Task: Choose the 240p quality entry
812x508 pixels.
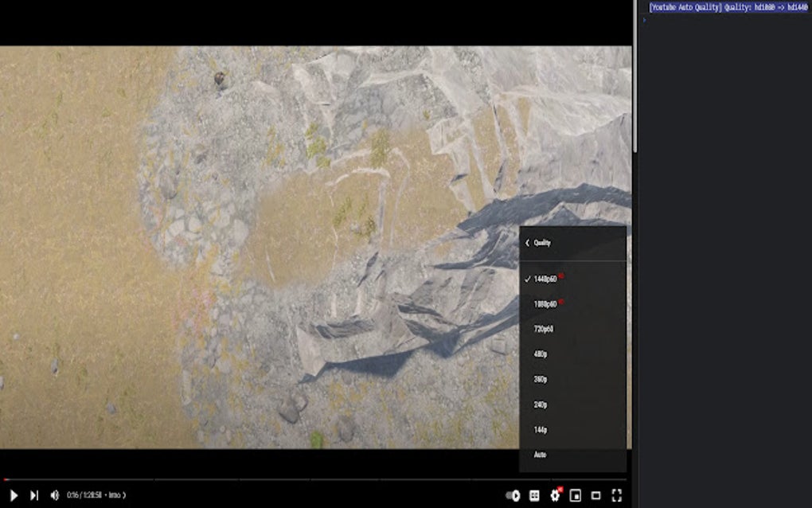Action: coord(540,404)
